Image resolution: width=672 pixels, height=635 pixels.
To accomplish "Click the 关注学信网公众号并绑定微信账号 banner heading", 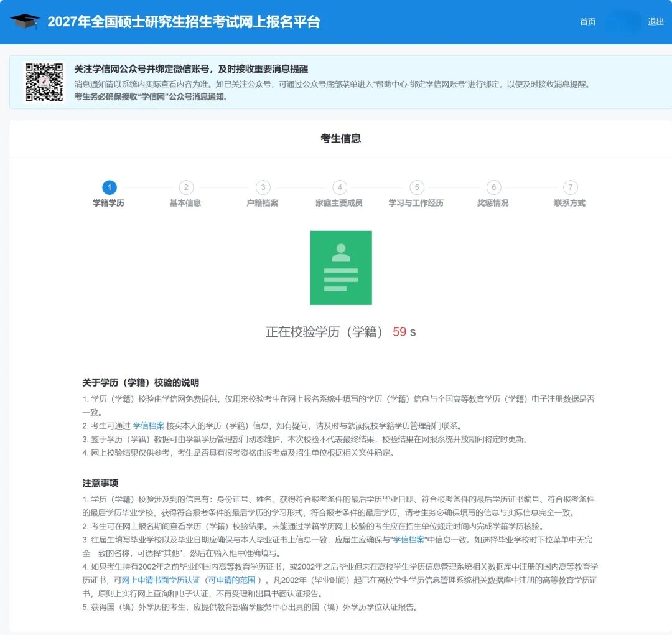I will point(191,69).
